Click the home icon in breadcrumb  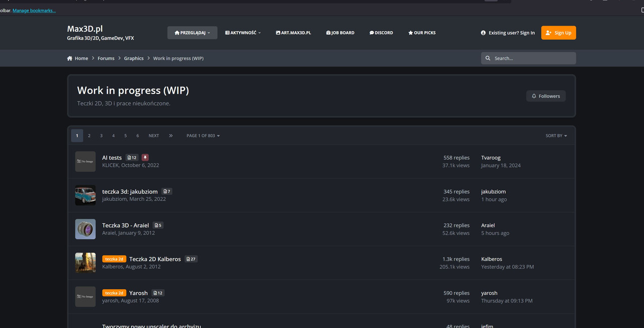(69, 58)
